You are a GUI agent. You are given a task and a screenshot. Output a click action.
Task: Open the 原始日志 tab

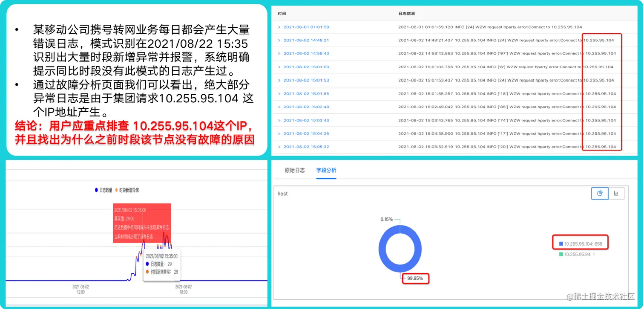[x=295, y=170]
